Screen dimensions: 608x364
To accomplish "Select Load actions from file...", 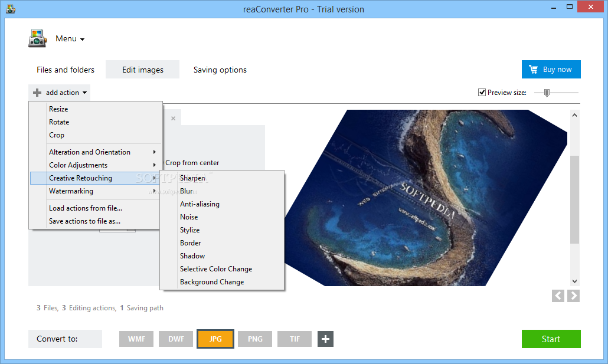I will click(x=96, y=208).
